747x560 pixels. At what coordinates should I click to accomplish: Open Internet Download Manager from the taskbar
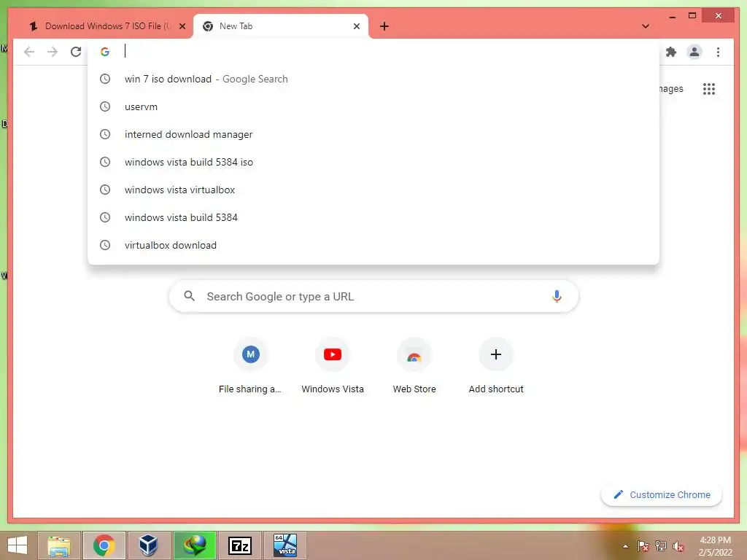[x=194, y=545]
